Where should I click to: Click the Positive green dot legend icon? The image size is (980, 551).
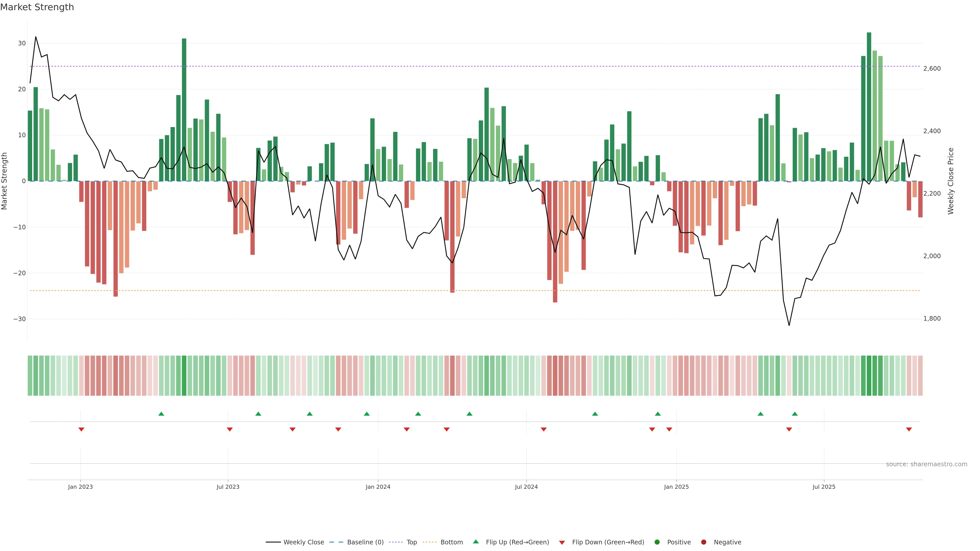pyautogui.click(x=657, y=542)
